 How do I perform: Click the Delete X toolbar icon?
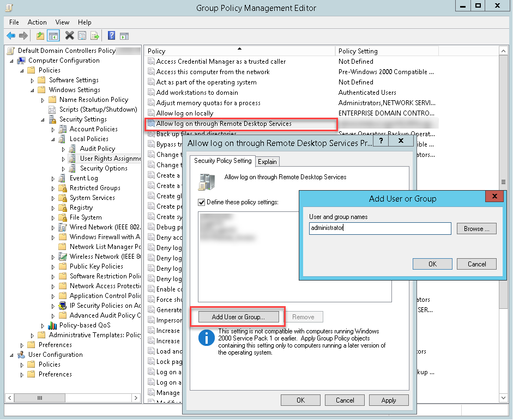69,36
